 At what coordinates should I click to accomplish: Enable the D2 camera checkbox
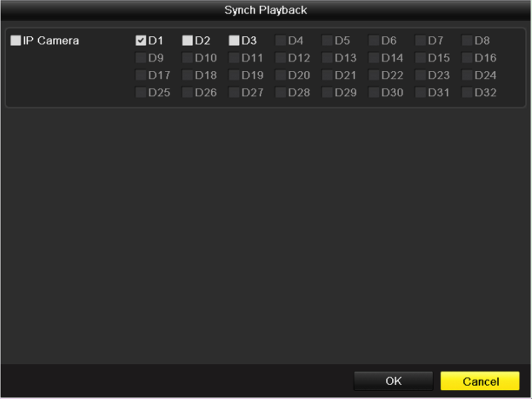187,41
